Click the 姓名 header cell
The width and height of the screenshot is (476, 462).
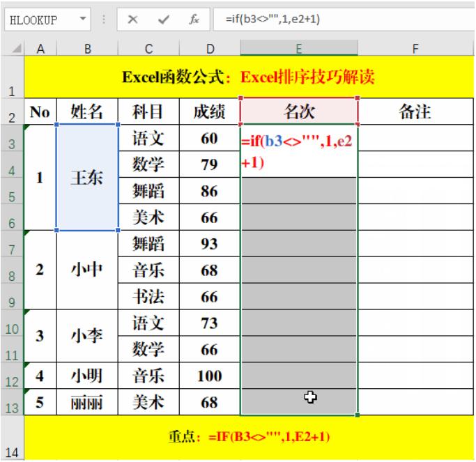coord(87,111)
